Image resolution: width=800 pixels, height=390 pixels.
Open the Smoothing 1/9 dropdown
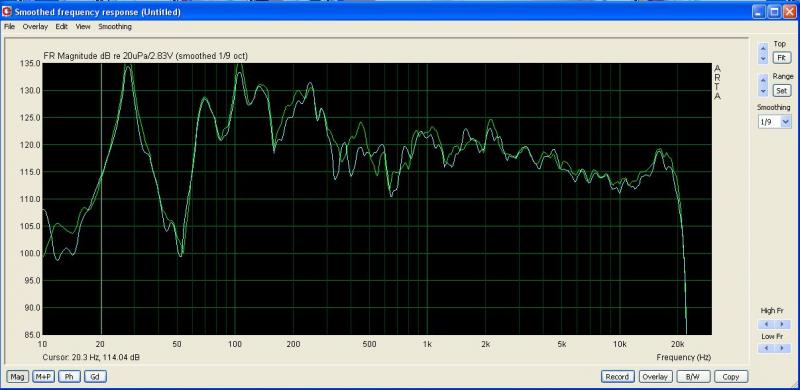774,122
